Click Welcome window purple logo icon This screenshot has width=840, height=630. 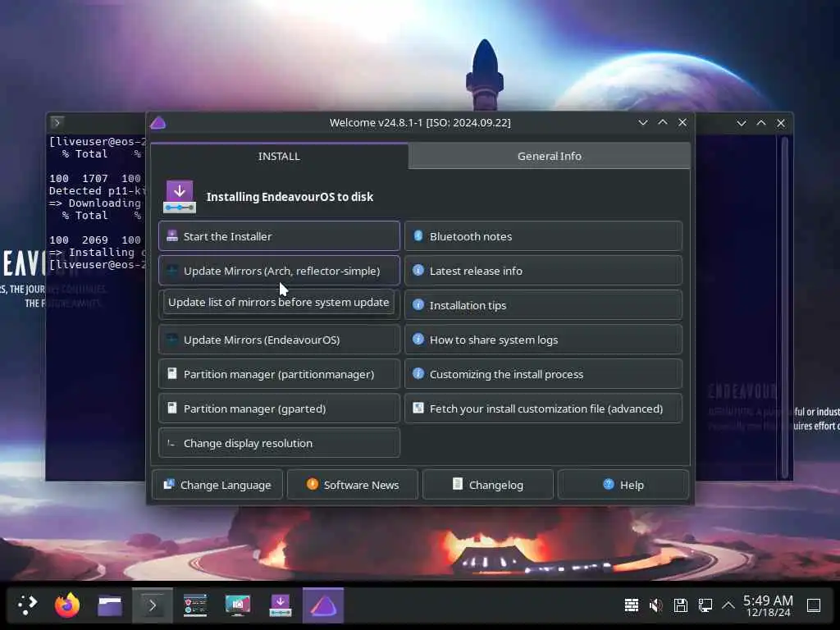(158, 123)
